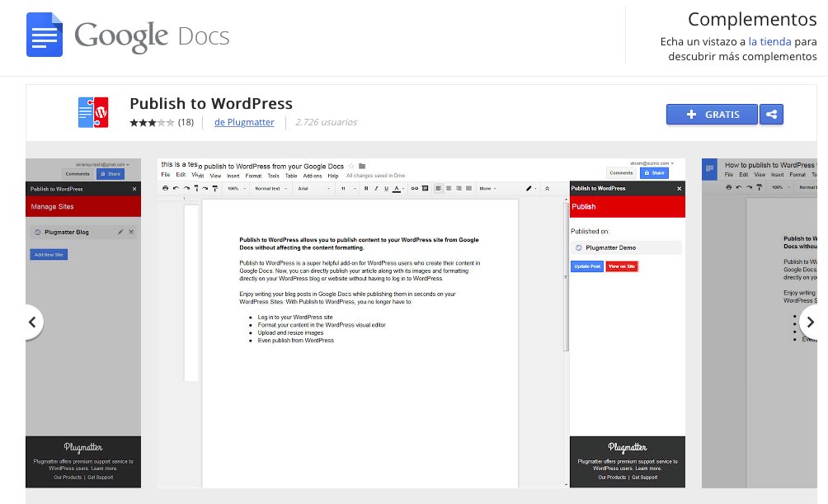Star the document title in center screenshot
Screen dimensions: 828x504
pos(351,166)
